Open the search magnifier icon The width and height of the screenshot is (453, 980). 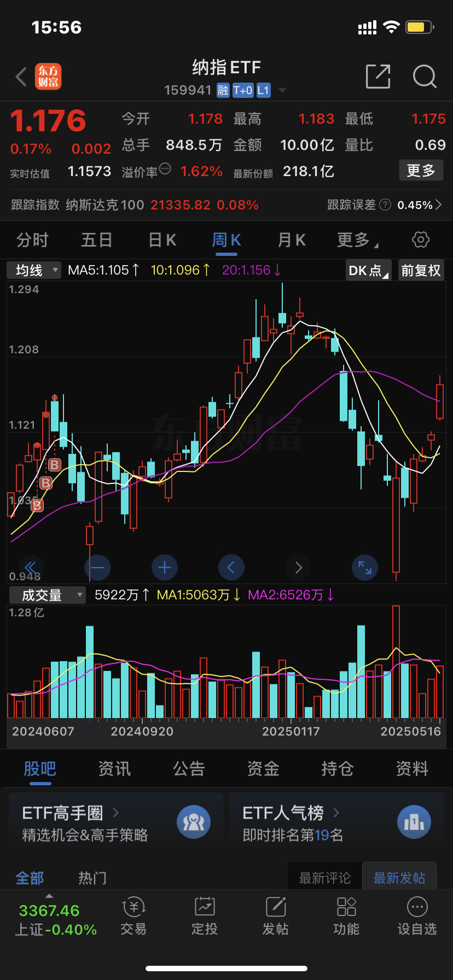425,77
